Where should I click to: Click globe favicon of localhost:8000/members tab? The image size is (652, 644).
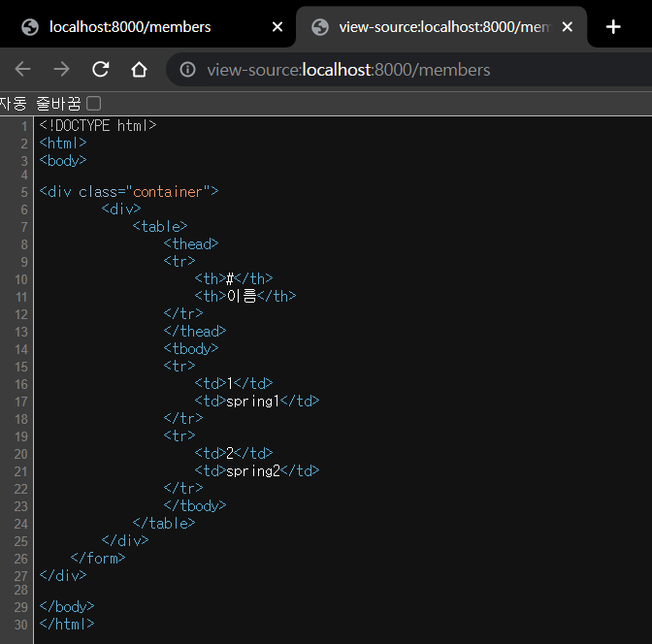coord(30,27)
